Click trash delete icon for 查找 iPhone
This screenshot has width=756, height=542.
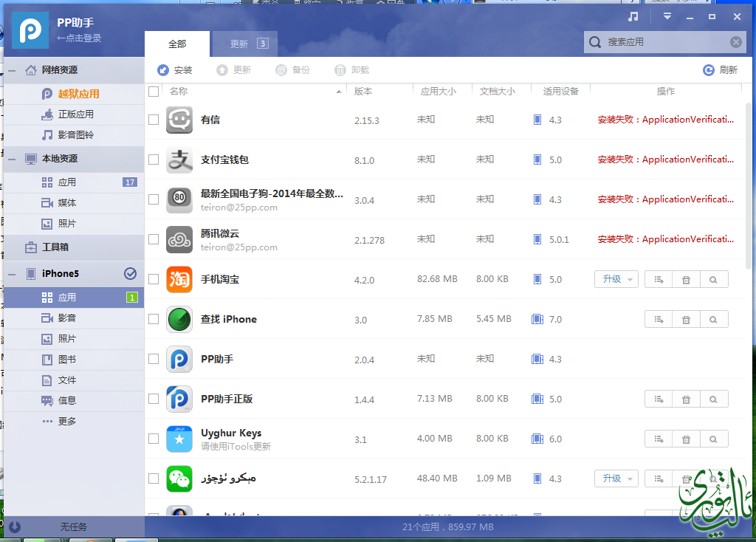click(x=686, y=319)
